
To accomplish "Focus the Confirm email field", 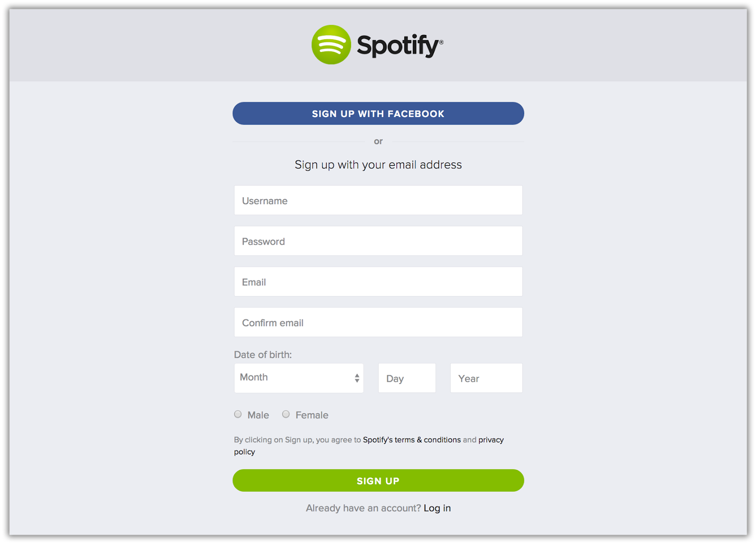I will (378, 323).
